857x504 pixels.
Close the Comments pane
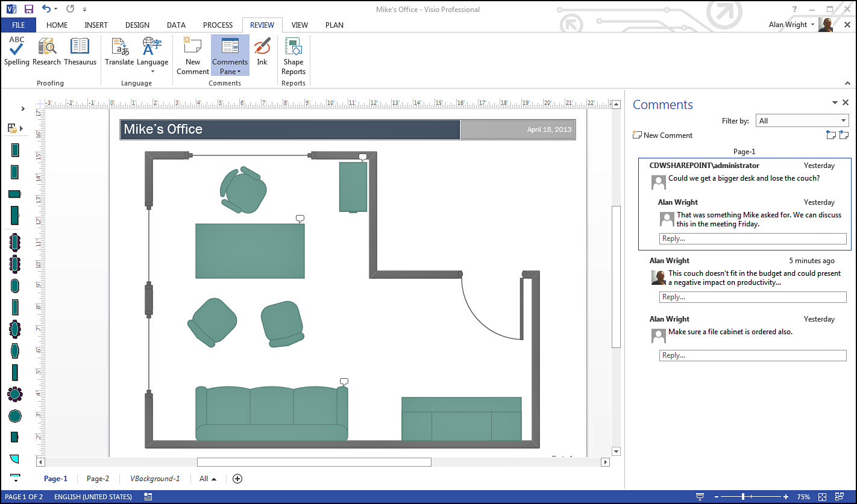846,103
